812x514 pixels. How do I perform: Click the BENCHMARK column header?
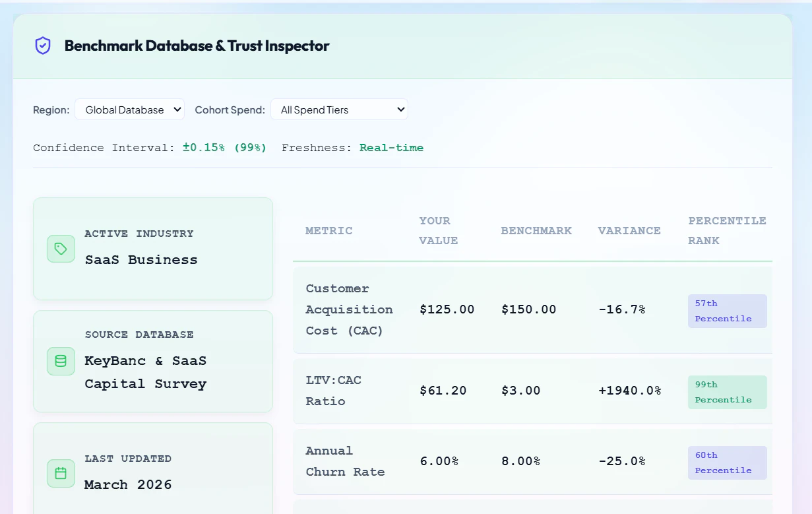pos(536,230)
